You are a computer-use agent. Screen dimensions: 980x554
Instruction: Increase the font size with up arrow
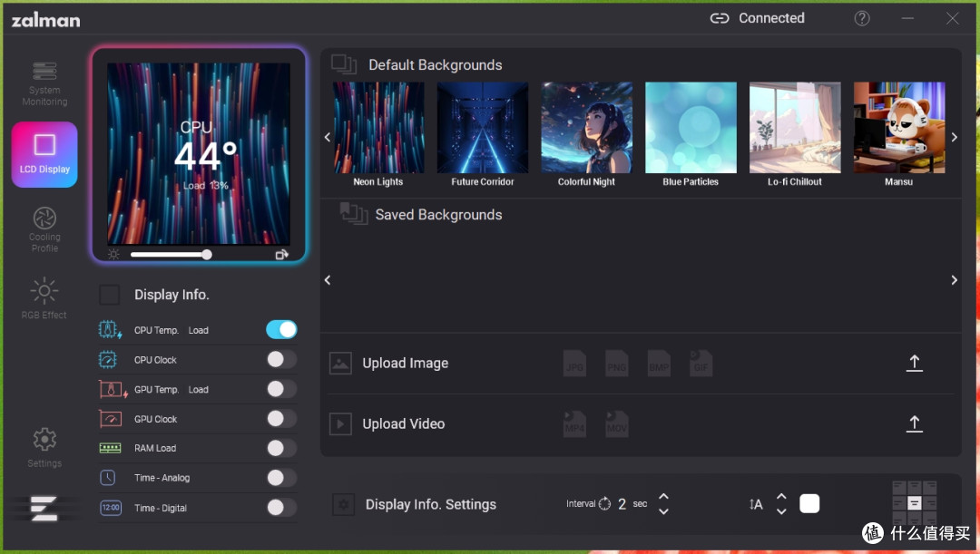[781, 497]
